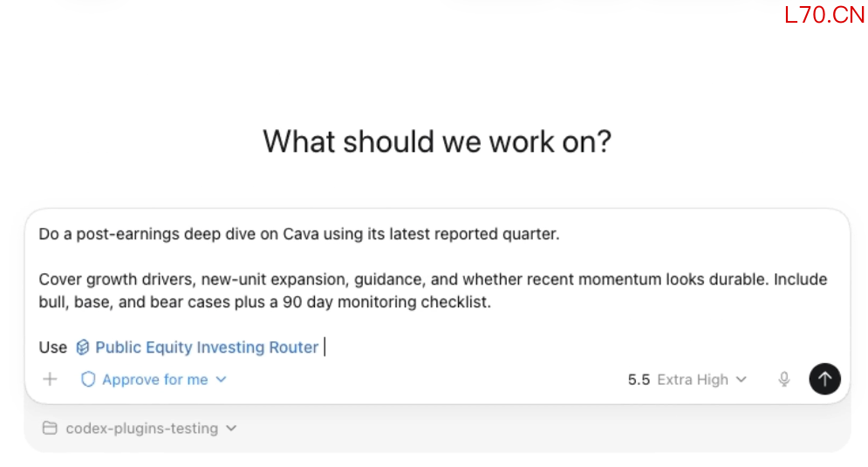This screenshot has height=467, width=868.
Task: Expand the chevron beside codex-plugins-testing
Action: (x=231, y=429)
